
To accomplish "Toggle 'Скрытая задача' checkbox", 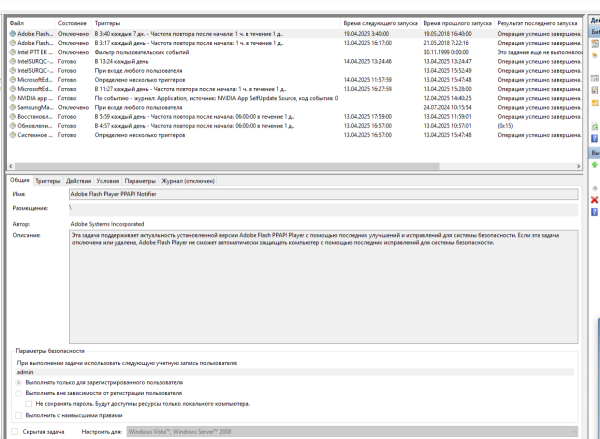I will (x=15, y=432).
